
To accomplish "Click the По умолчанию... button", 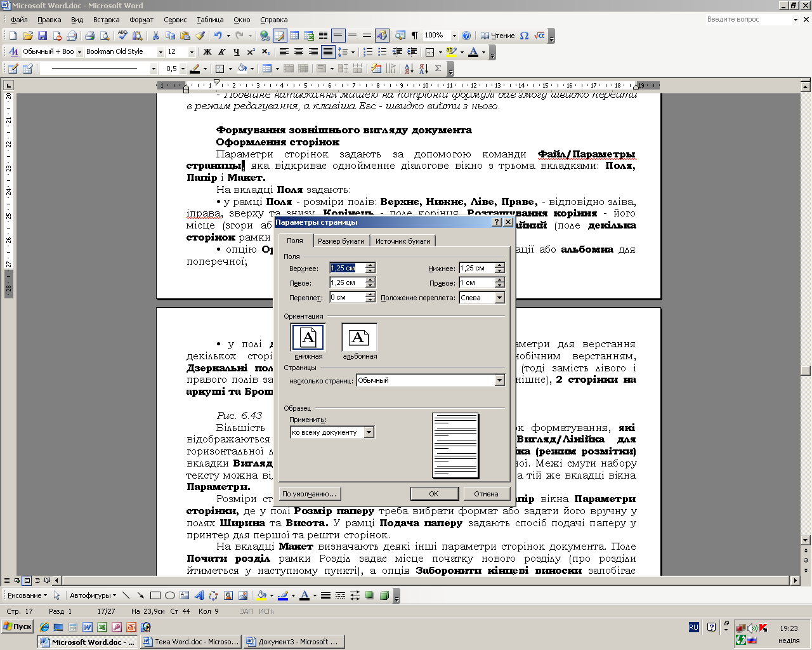I will (310, 494).
